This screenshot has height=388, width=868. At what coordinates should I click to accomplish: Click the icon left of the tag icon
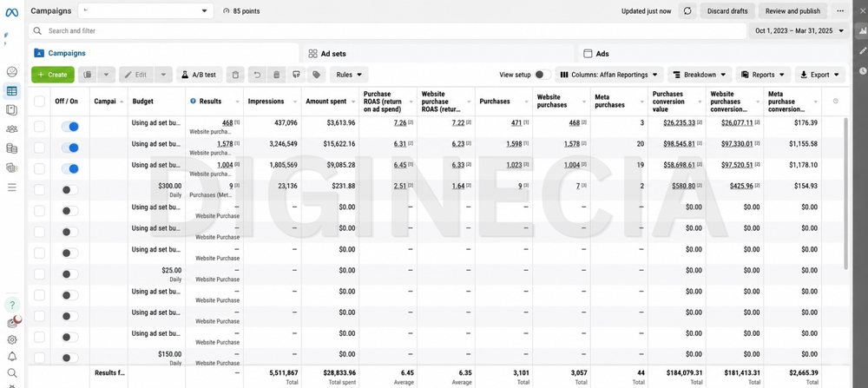pos(296,75)
